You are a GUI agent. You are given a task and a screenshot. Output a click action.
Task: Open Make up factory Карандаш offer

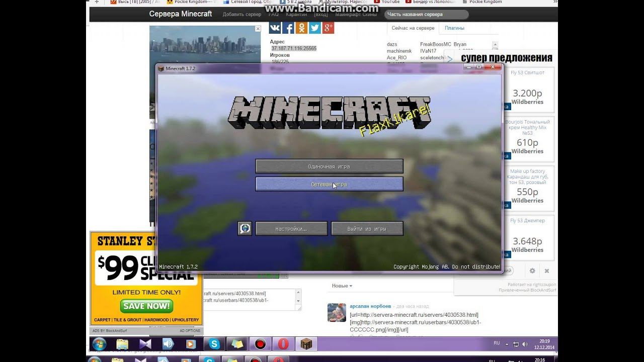527,189
